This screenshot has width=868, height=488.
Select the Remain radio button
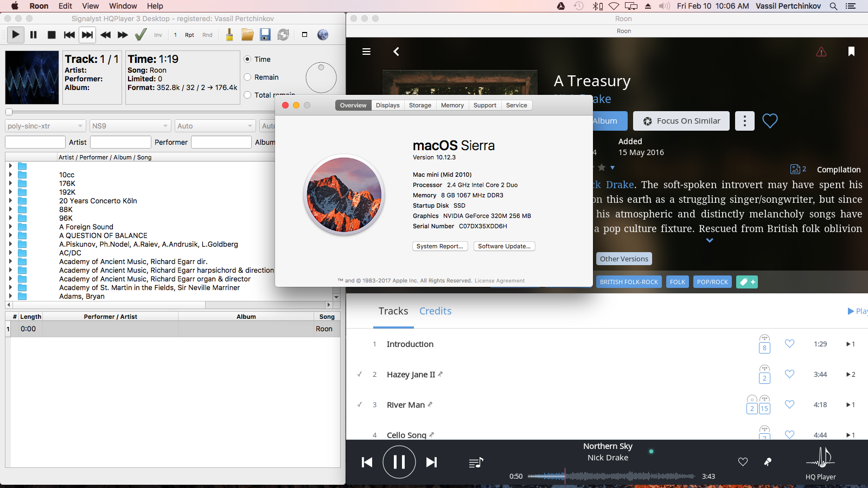[247, 77]
